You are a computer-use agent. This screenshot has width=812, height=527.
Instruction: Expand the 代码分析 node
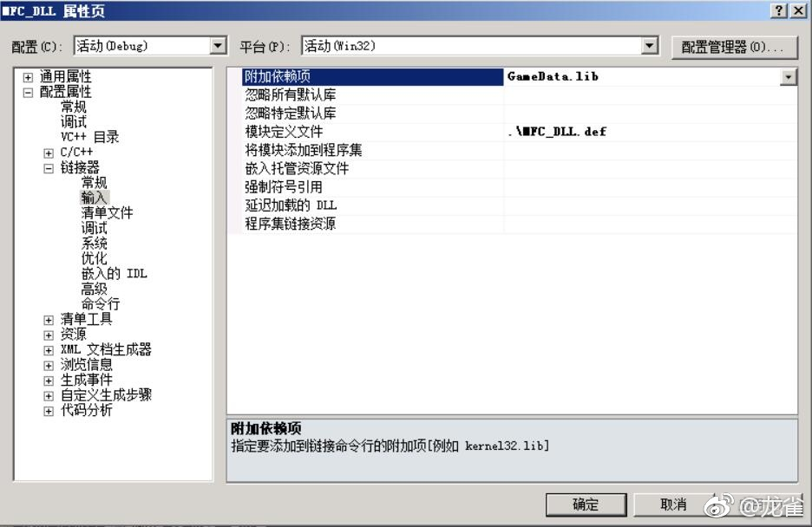tap(49, 412)
